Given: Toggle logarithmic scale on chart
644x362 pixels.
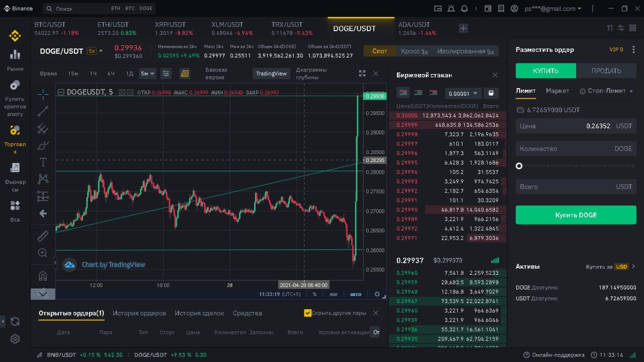Looking at the screenshot, I should [333, 294].
